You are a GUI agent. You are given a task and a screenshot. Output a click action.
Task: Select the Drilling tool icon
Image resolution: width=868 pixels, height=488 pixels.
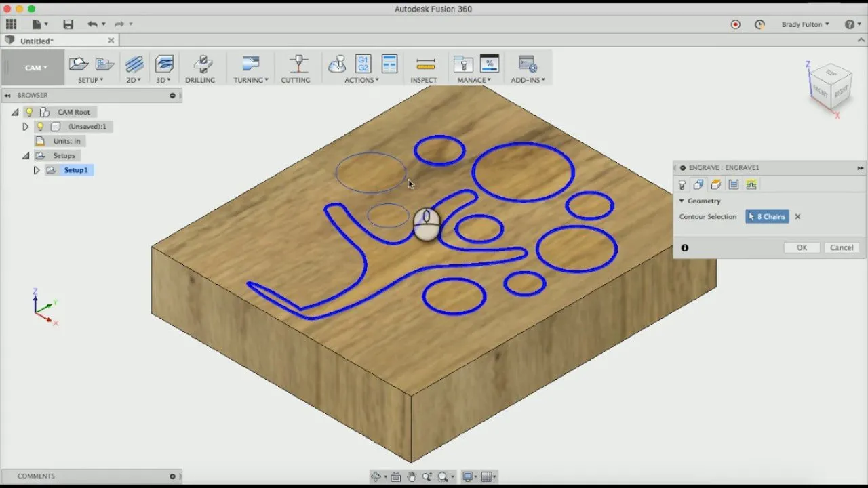[x=201, y=64]
